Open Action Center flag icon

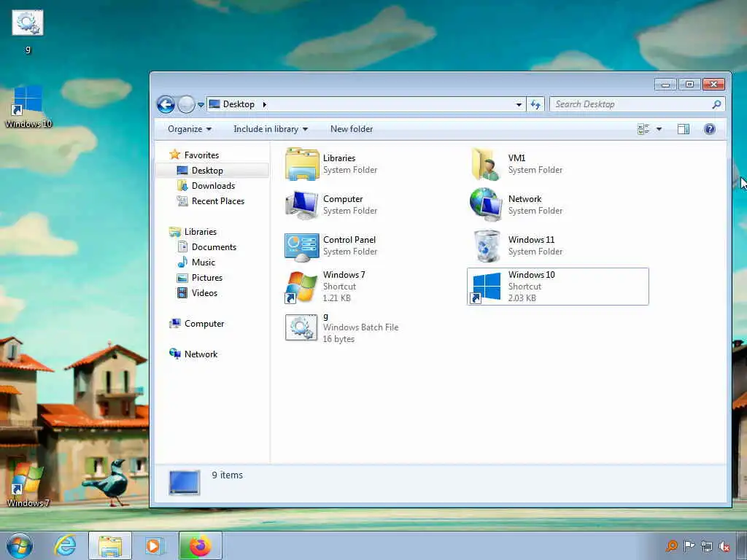click(689, 545)
